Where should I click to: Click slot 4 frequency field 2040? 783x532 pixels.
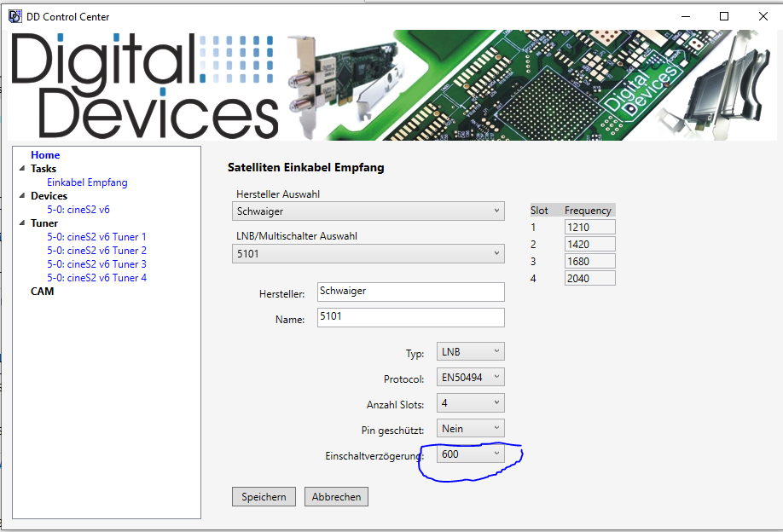[x=589, y=278]
